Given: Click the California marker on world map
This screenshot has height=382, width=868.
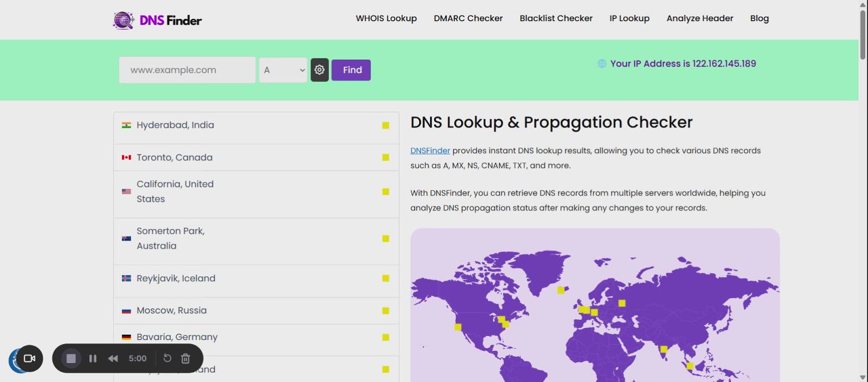Looking at the screenshot, I should tap(458, 327).
